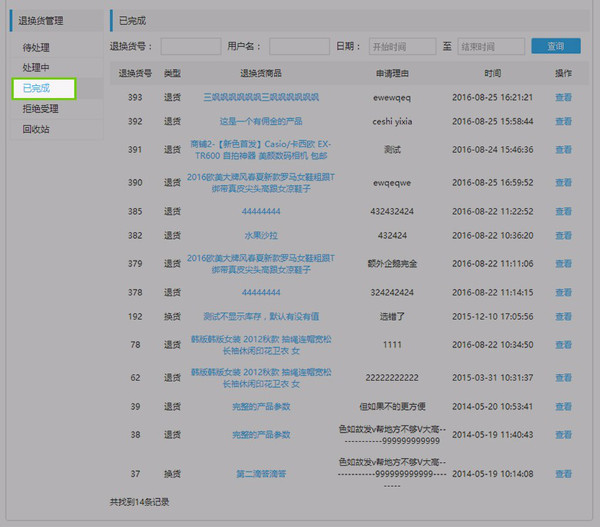Click the 共找到14条记录 record count text

pos(139,502)
